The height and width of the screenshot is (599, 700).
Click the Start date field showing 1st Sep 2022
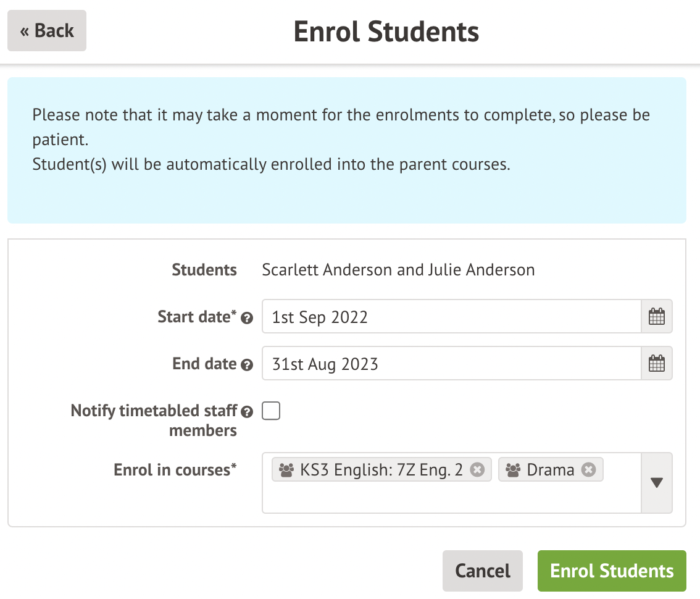coord(451,317)
